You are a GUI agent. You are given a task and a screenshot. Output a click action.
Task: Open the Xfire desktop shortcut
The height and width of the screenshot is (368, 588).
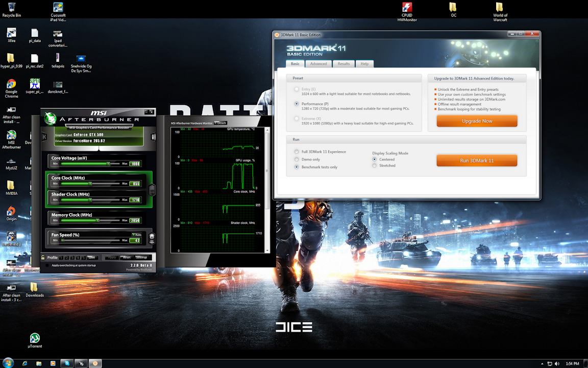point(11,35)
